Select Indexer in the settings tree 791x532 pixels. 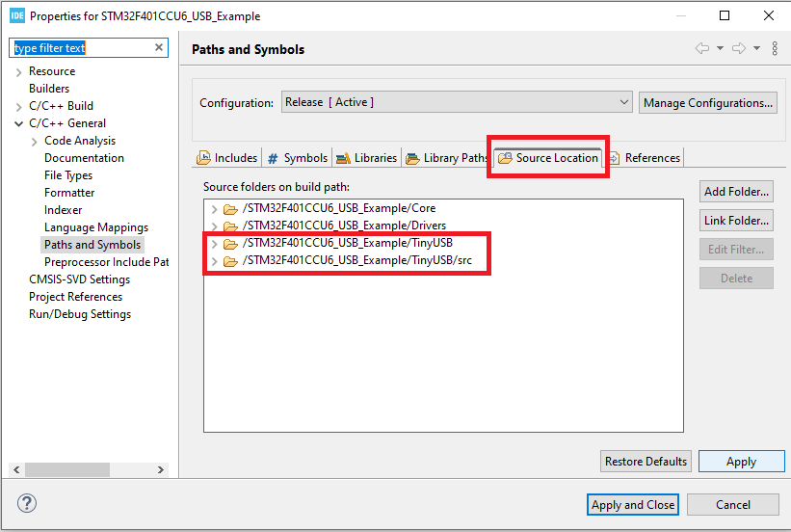tap(64, 210)
